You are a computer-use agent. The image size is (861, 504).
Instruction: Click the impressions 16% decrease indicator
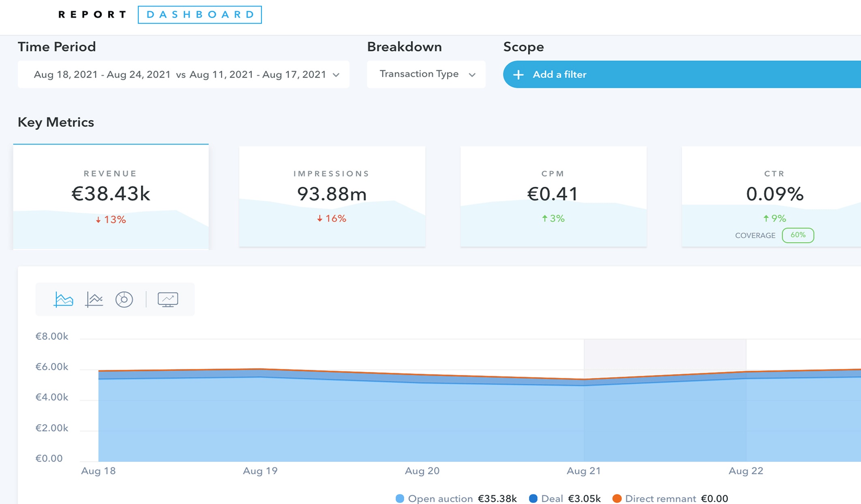pyautogui.click(x=332, y=219)
